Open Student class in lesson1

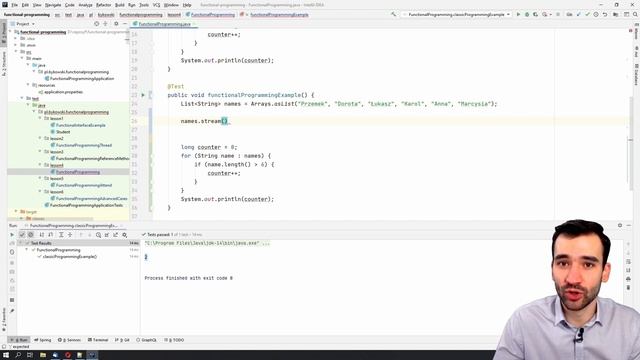click(x=63, y=132)
